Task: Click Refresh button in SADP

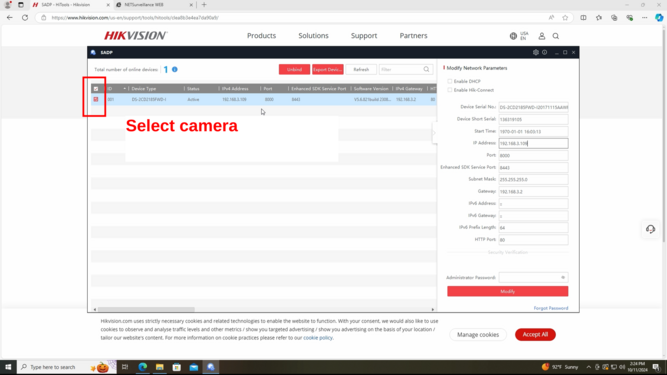Action: click(361, 69)
